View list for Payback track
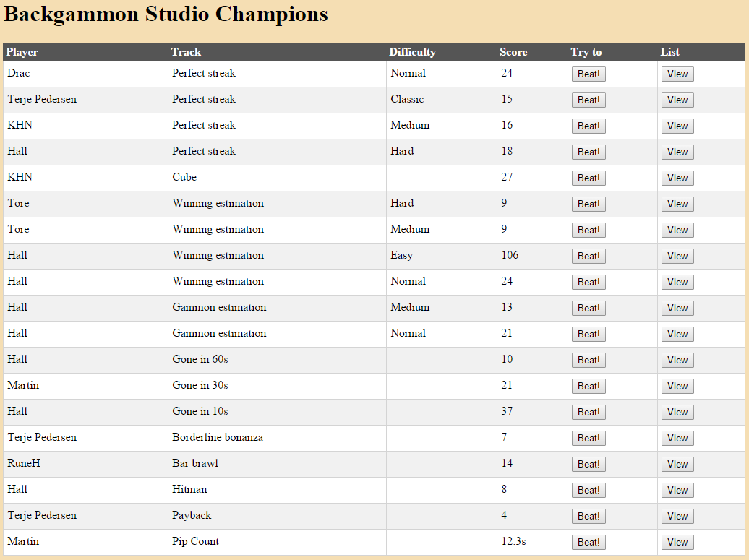Screen dimensions: 749x560 677,516
